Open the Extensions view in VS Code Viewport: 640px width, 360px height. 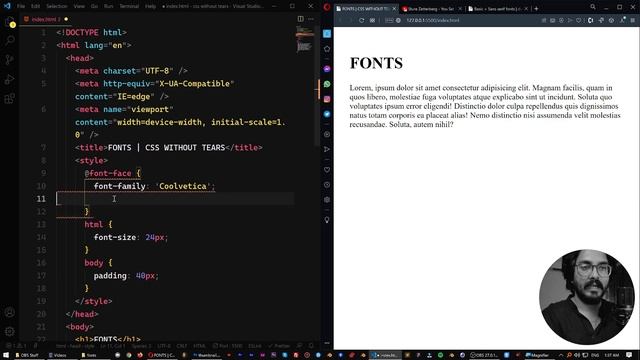[10, 98]
